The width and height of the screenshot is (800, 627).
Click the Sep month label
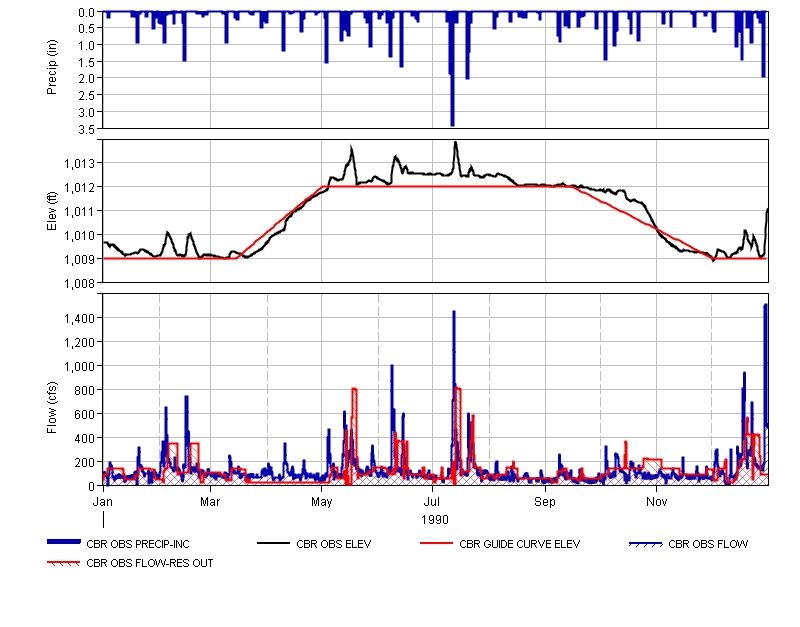545,502
